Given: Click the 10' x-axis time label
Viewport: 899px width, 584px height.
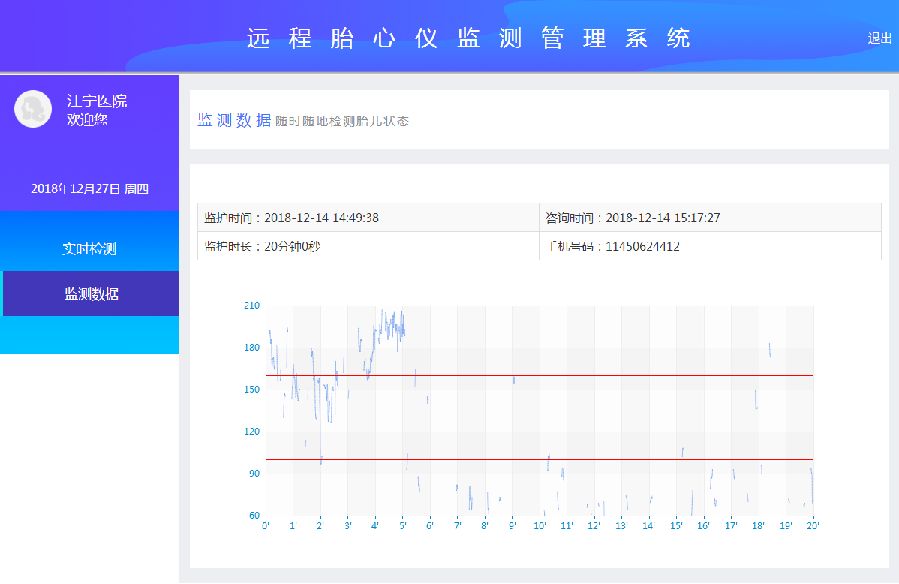Looking at the screenshot, I should [540, 525].
